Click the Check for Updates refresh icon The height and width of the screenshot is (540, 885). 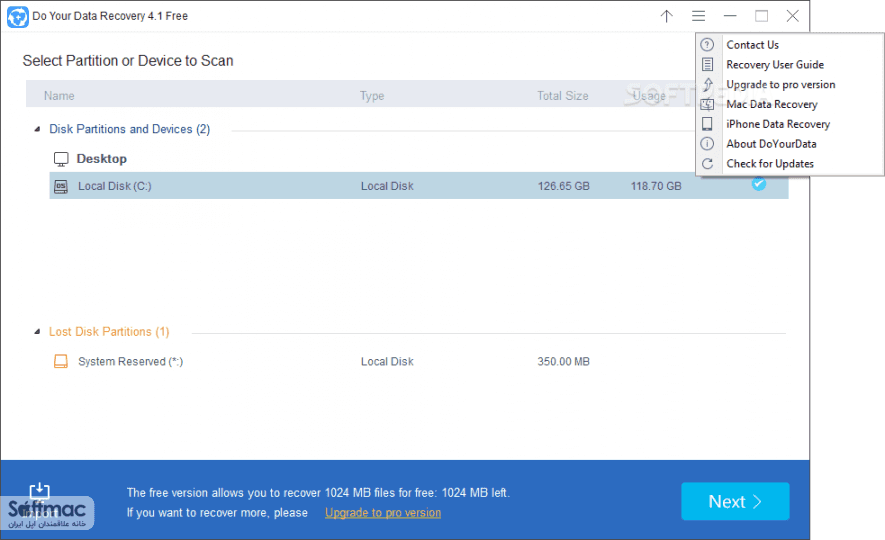click(x=707, y=164)
